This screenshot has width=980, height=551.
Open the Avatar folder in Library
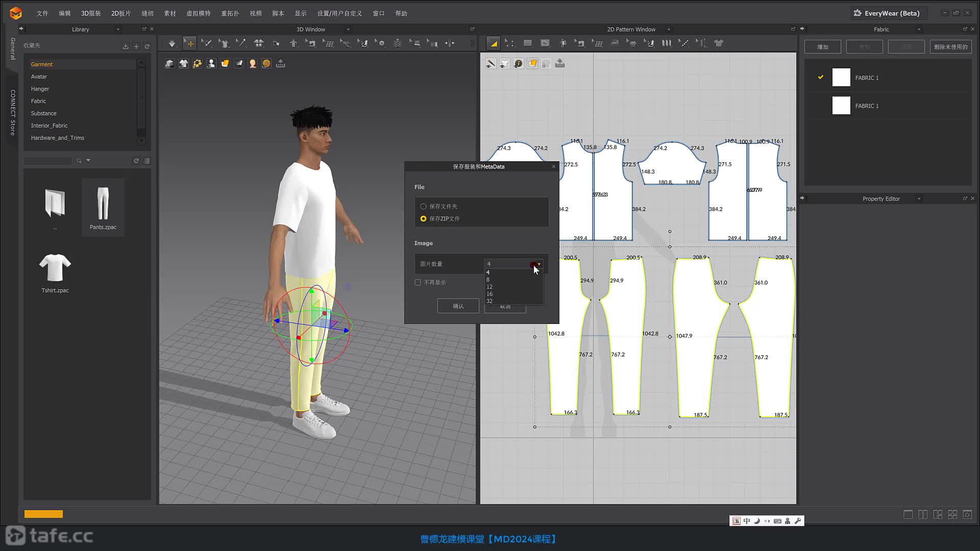39,77
